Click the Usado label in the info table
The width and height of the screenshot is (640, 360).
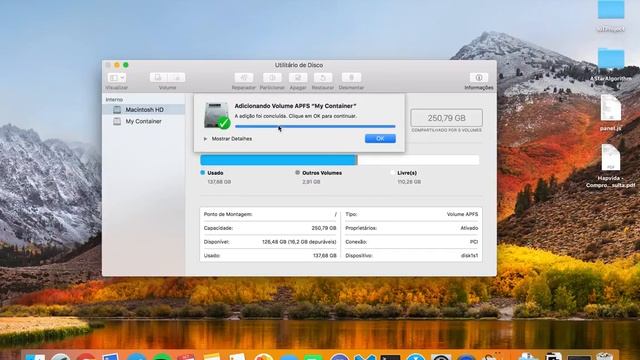pos(212,256)
